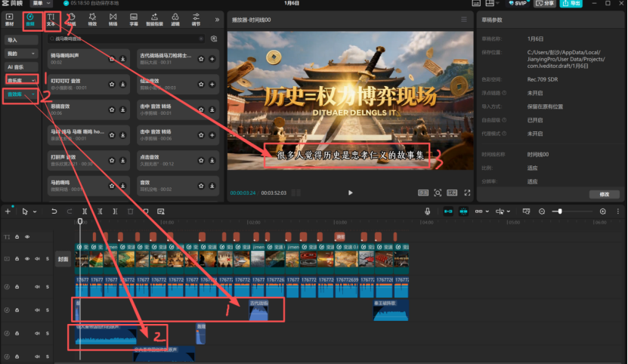Select the 秦王破阵歌 audio clip
This screenshot has width=628, height=364.
tap(391, 310)
